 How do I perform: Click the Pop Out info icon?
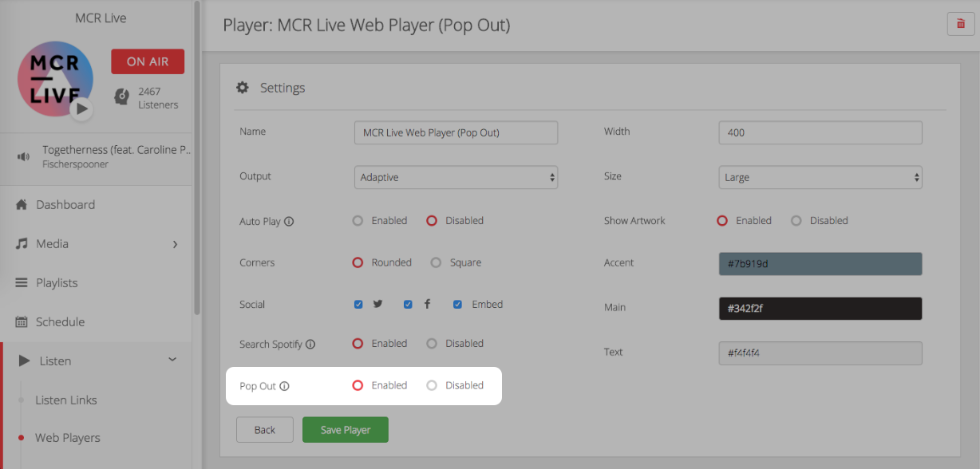(284, 387)
